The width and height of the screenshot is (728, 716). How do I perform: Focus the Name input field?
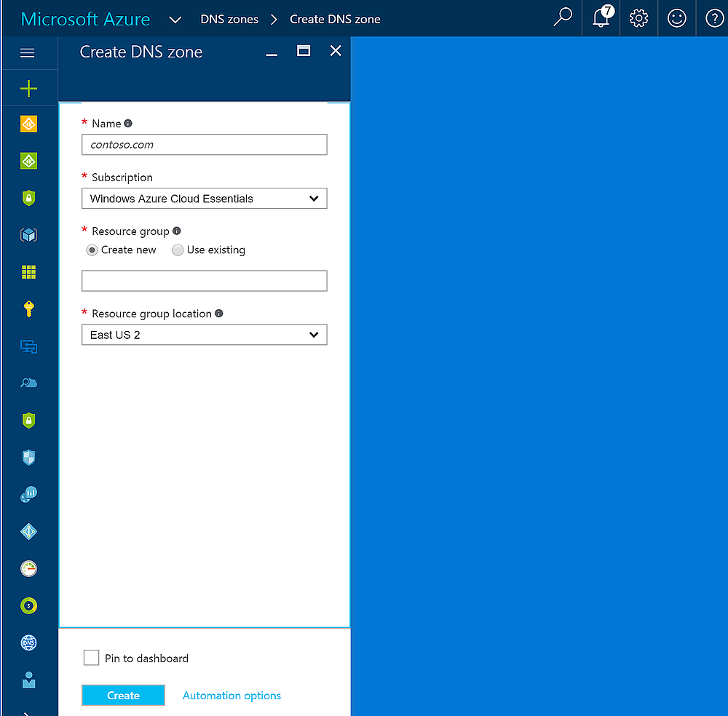click(205, 145)
